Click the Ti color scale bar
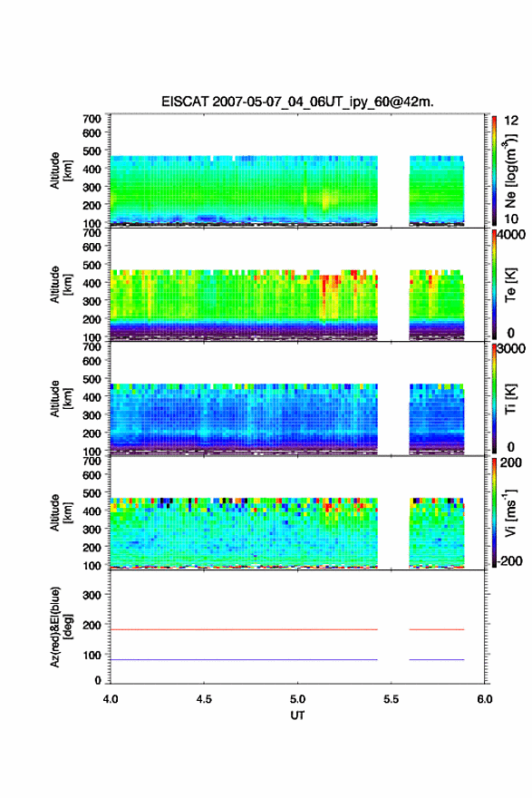 click(x=494, y=398)
